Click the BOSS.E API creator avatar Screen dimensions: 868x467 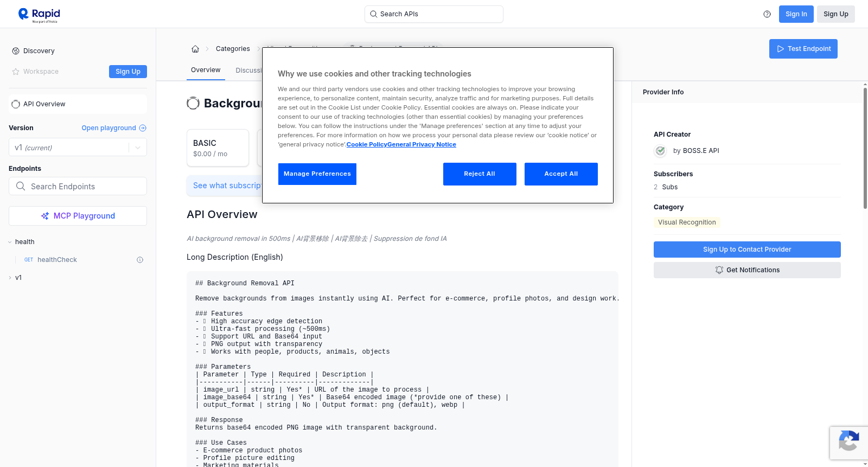tap(660, 151)
